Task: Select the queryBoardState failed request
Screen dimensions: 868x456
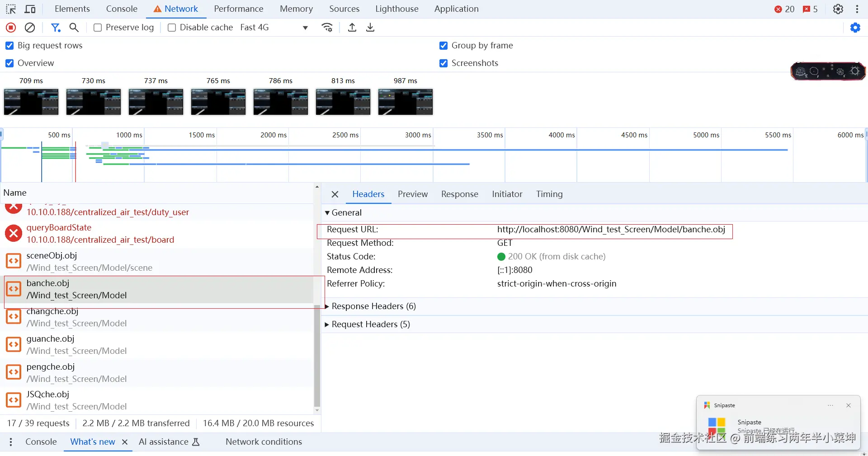Action: pyautogui.click(x=157, y=234)
